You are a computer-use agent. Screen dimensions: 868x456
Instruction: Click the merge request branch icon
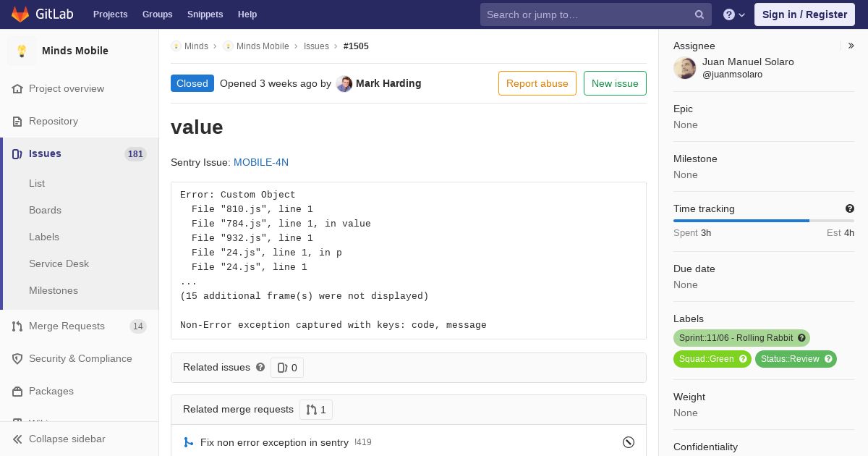pyautogui.click(x=188, y=442)
